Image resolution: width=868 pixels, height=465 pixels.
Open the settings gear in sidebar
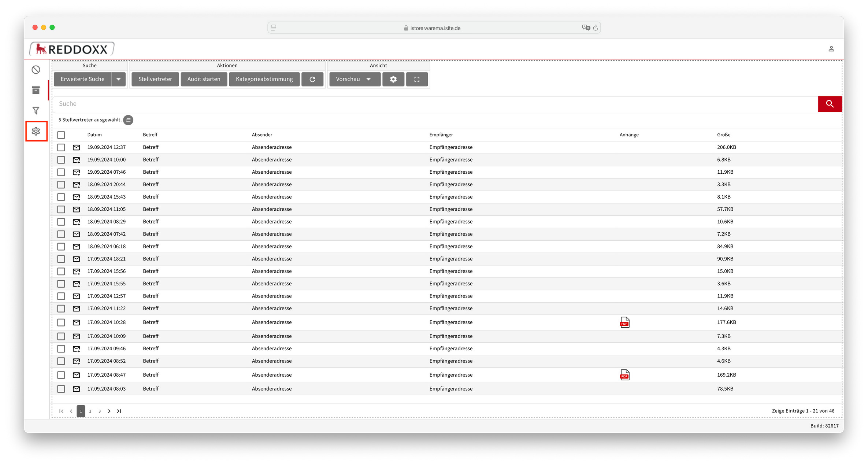[36, 131]
